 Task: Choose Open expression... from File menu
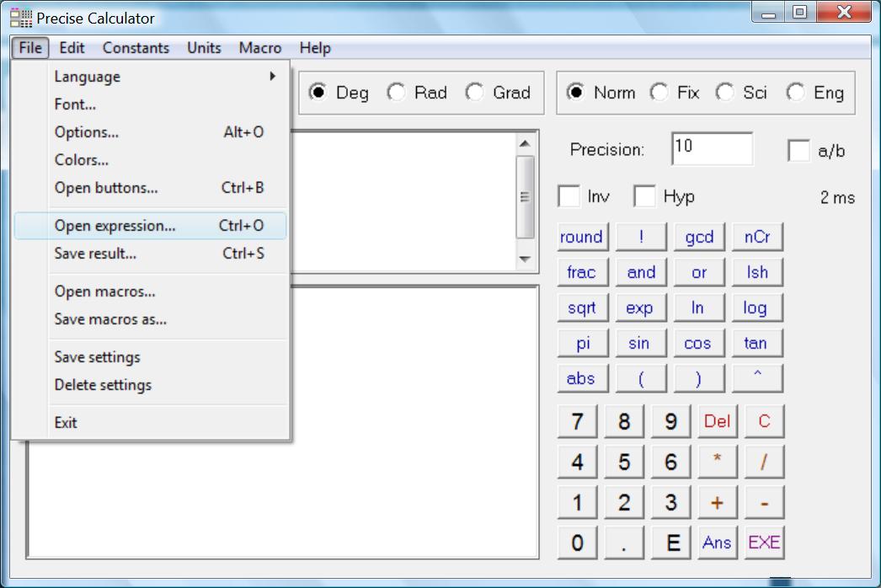(115, 226)
